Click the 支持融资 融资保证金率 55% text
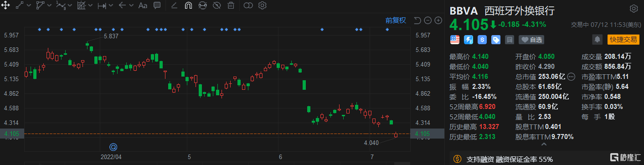The height and width of the screenshot is (165, 644). point(510,160)
